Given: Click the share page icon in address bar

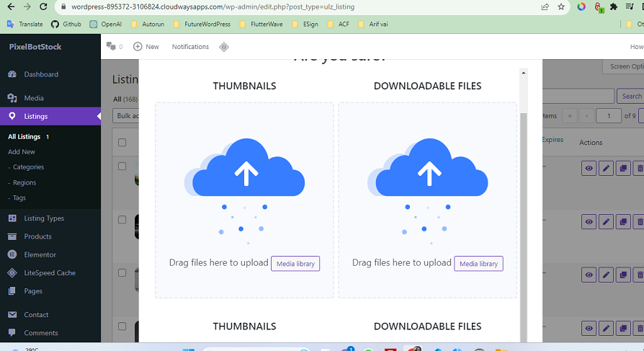Looking at the screenshot, I should [545, 6].
